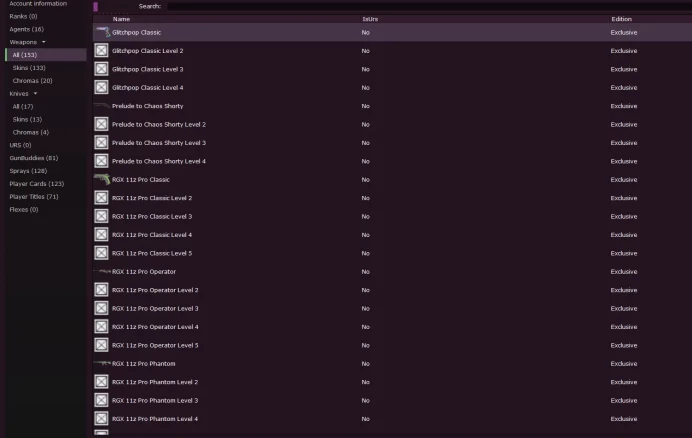Open the Agents (16) section
The height and width of the screenshot is (438, 692).
point(26,29)
